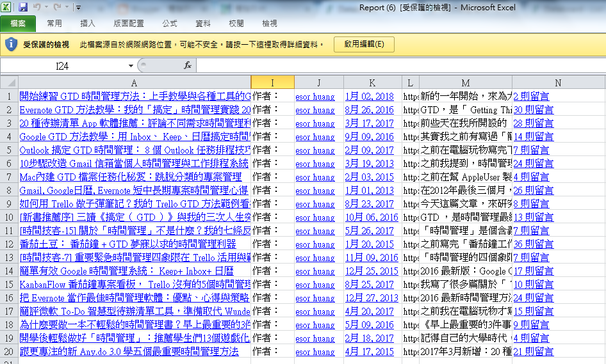This screenshot has height=364, width=606.
Task: Select row 10 header
Action: click(9, 218)
